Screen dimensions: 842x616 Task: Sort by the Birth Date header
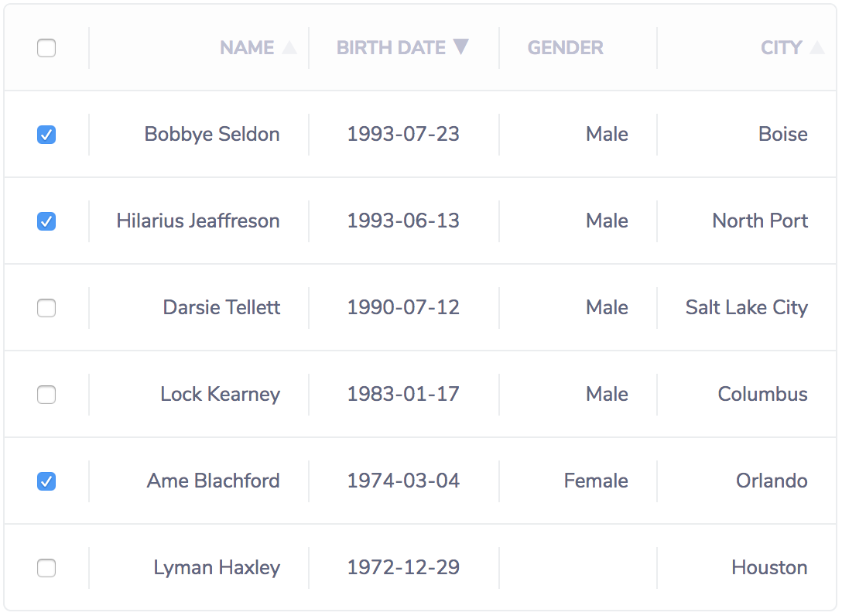(x=391, y=48)
